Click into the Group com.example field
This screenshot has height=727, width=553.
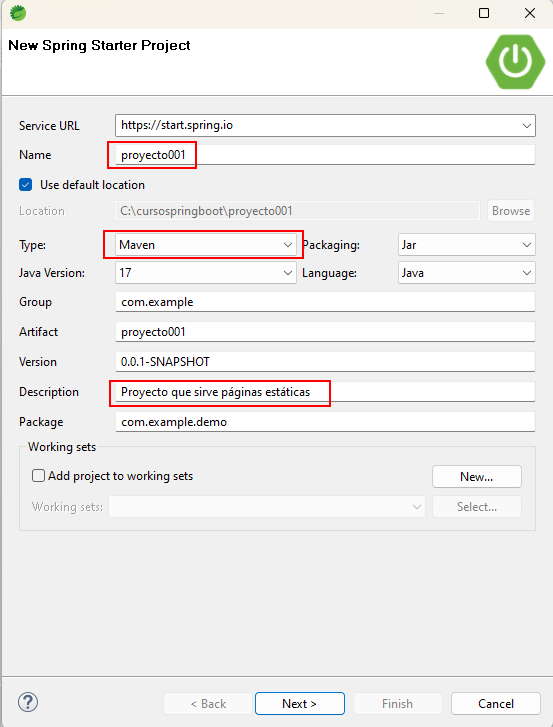325,302
